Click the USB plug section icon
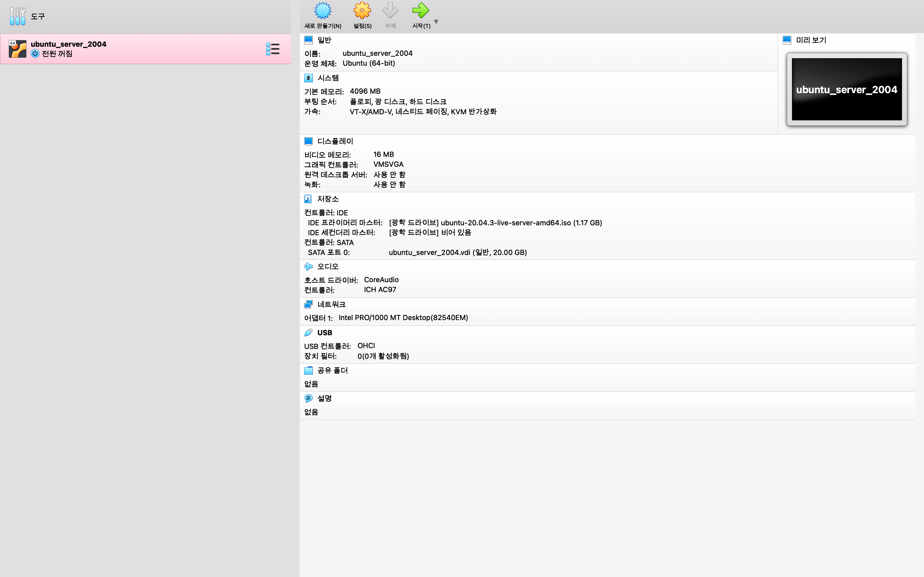 [x=308, y=332]
